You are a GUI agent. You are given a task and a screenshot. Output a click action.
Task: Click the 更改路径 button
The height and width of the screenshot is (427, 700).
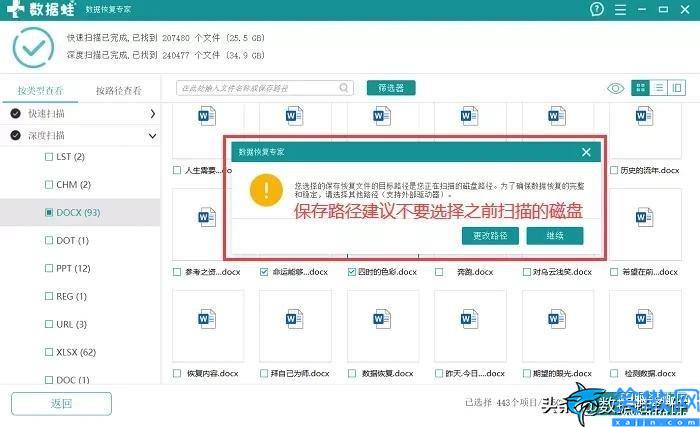tap(490, 236)
